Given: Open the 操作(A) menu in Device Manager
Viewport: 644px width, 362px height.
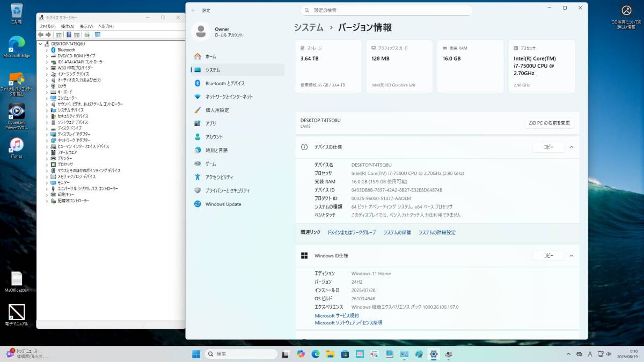Looking at the screenshot, I should (x=68, y=26).
